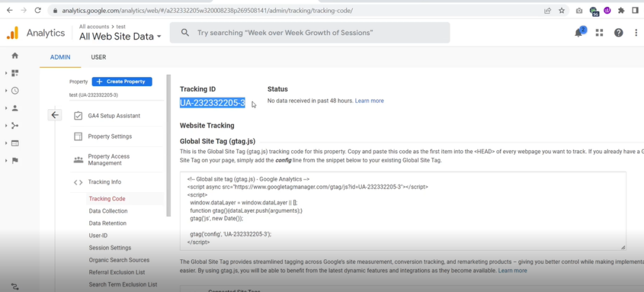Open the Behavior icon in sidebar

(x=15, y=143)
